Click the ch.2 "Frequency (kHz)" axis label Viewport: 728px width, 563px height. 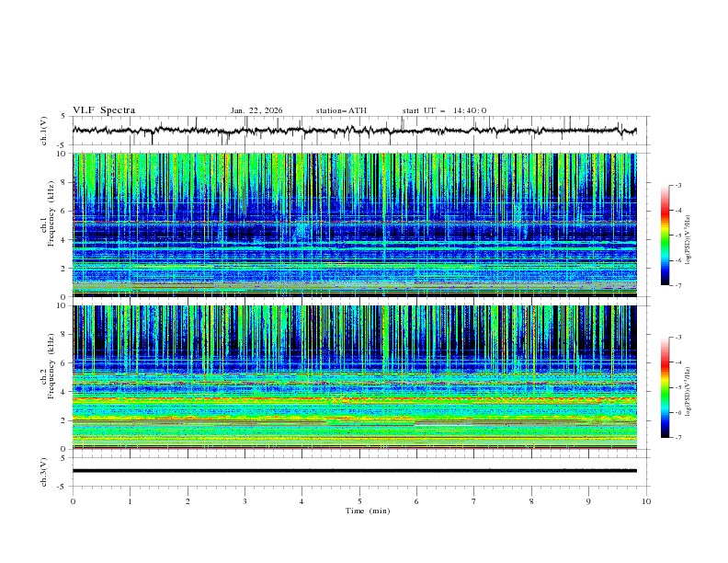[51, 366]
